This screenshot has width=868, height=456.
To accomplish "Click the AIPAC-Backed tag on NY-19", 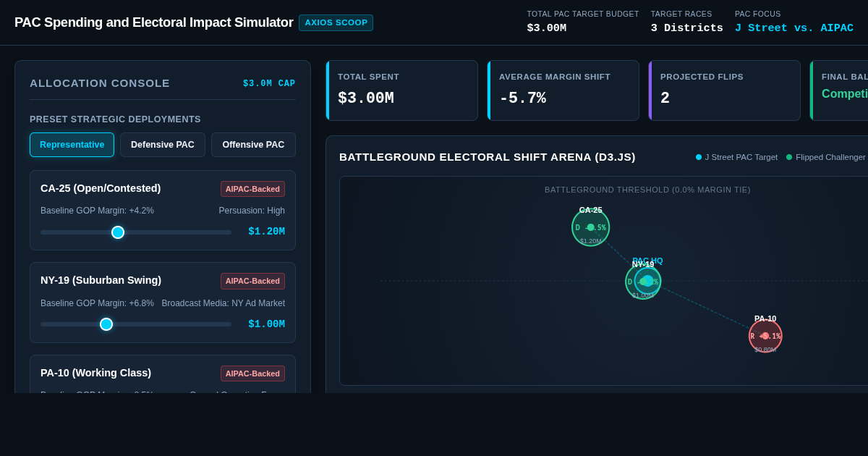I will 252,281.
